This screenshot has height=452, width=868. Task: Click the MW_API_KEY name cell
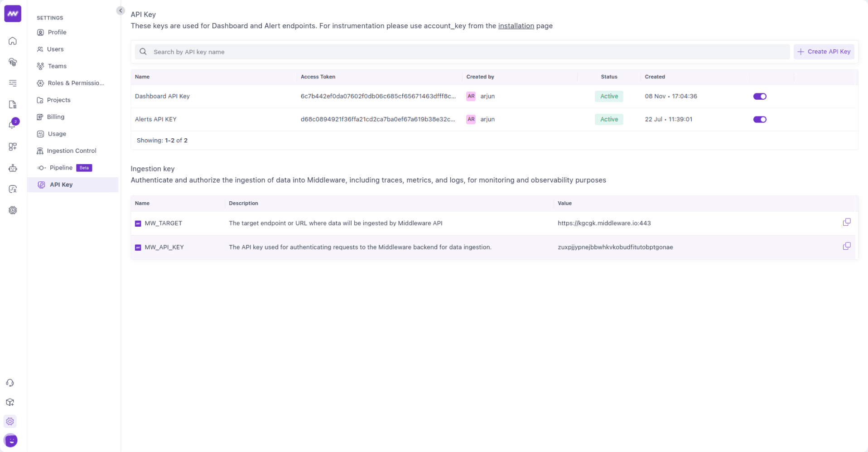pyautogui.click(x=164, y=247)
